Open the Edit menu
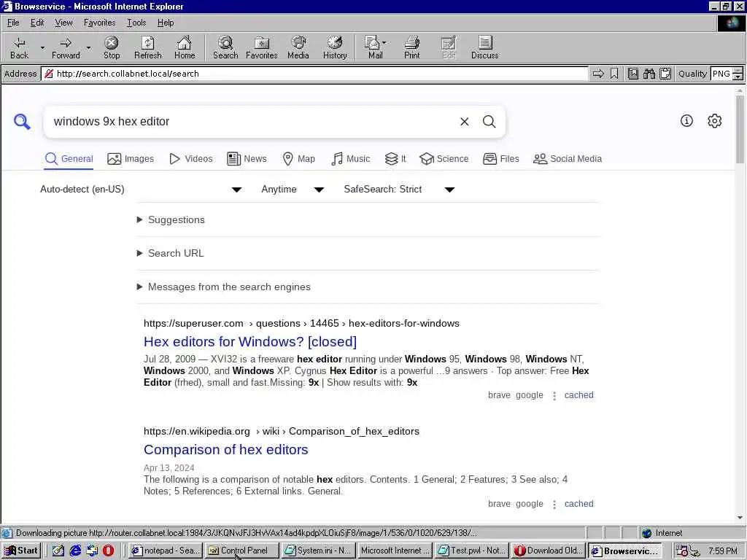747x560 pixels. click(x=37, y=23)
